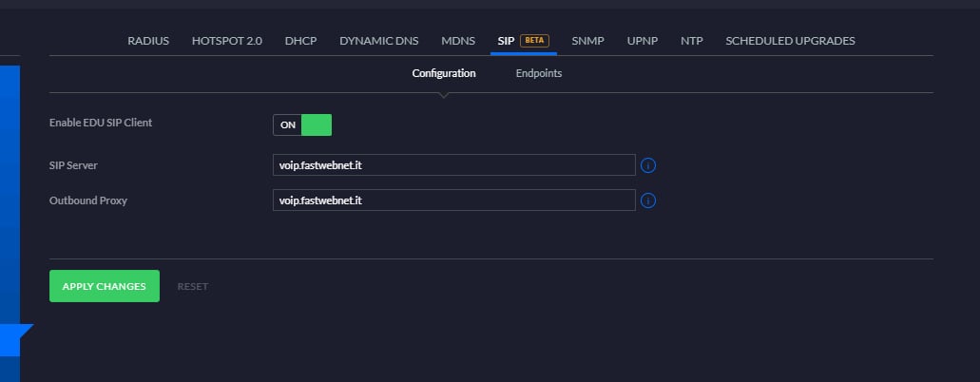The image size is (980, 382).
Task: Open the SNMP tab
Action: click(587, 41)
